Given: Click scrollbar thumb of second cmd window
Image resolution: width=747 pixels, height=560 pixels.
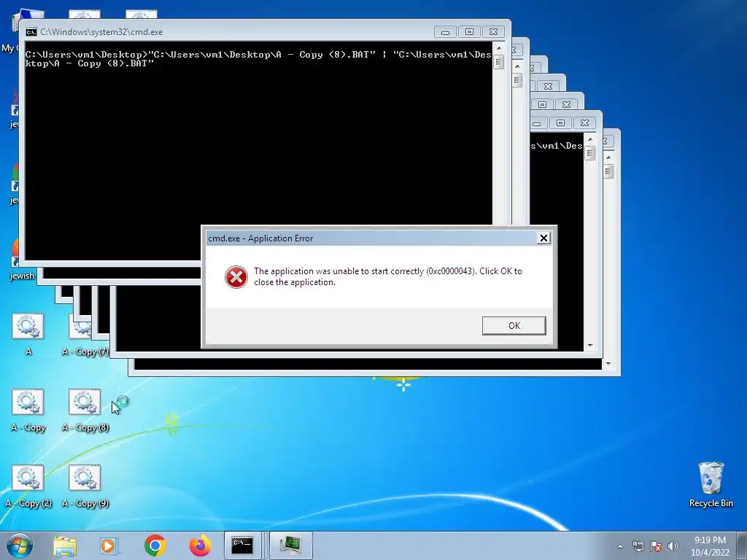Looking at the screenshot, I should pyautogui.click(x=517, y=80).
